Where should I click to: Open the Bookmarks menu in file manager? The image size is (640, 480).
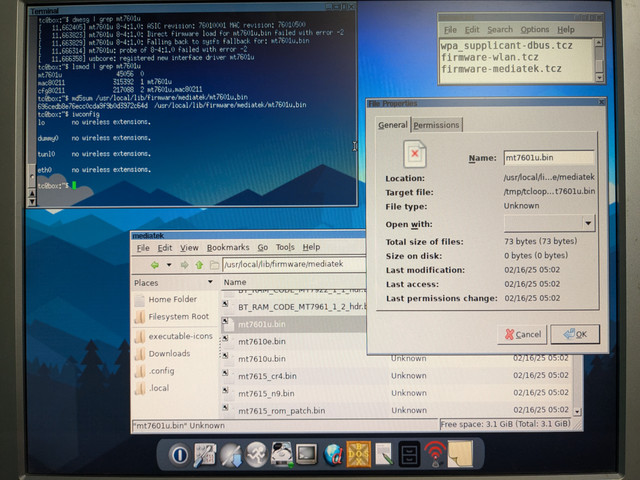coord(228,247)
